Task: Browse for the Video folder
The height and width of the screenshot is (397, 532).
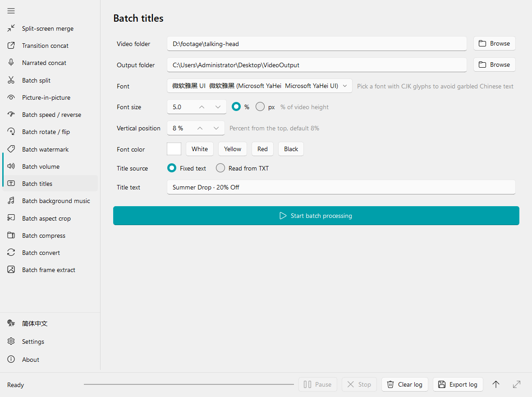Action: 494,43
